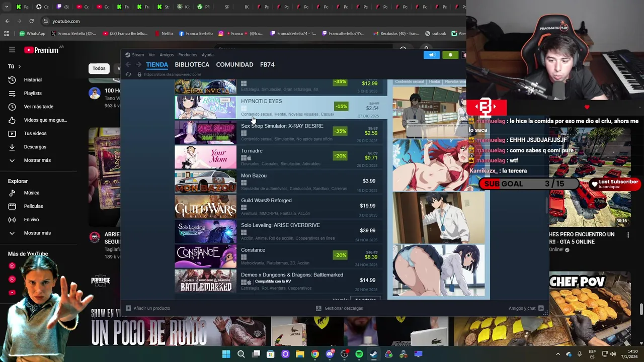Image resolution: width=644 pixels, height=362 pixels.
Task: Open Microsoft Store from the taskbar
Action: coord(271,354)
